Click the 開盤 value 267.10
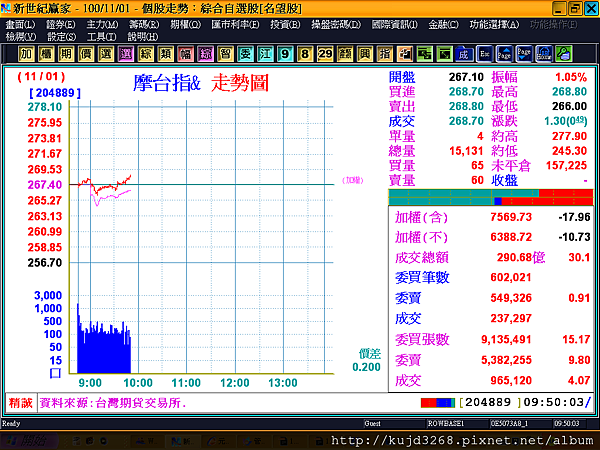Viewport: 600px width, 450px height. pyautogui.click(x=466, y=77)
